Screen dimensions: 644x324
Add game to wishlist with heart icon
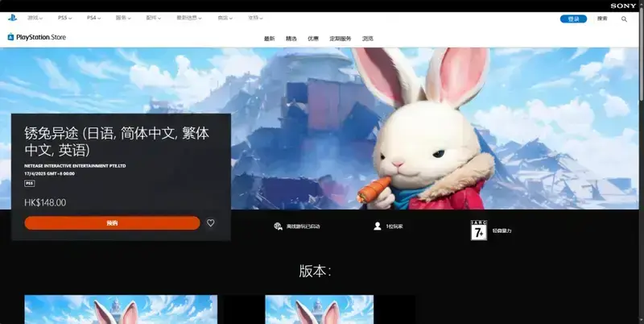tap(211, 223)
